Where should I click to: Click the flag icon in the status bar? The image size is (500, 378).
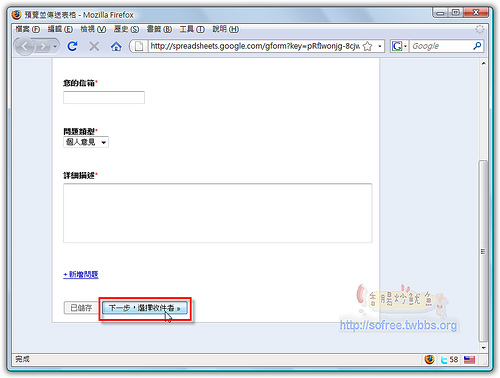(469, 360)
